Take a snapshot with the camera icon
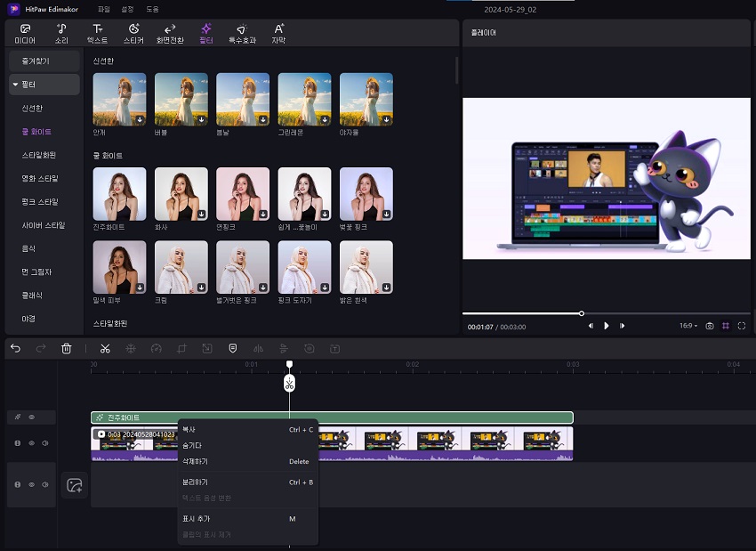This screenshot has width=756, height=551. [x=710, y=326]
